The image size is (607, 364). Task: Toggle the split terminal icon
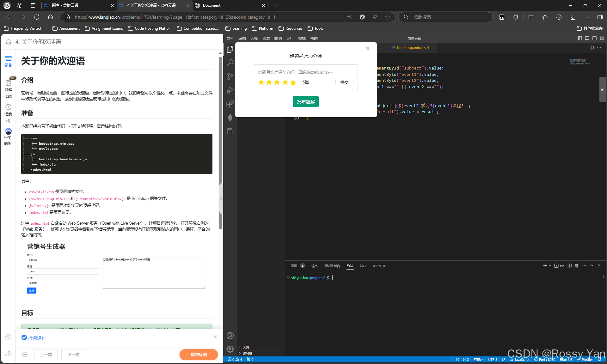(x=569, y=266)
